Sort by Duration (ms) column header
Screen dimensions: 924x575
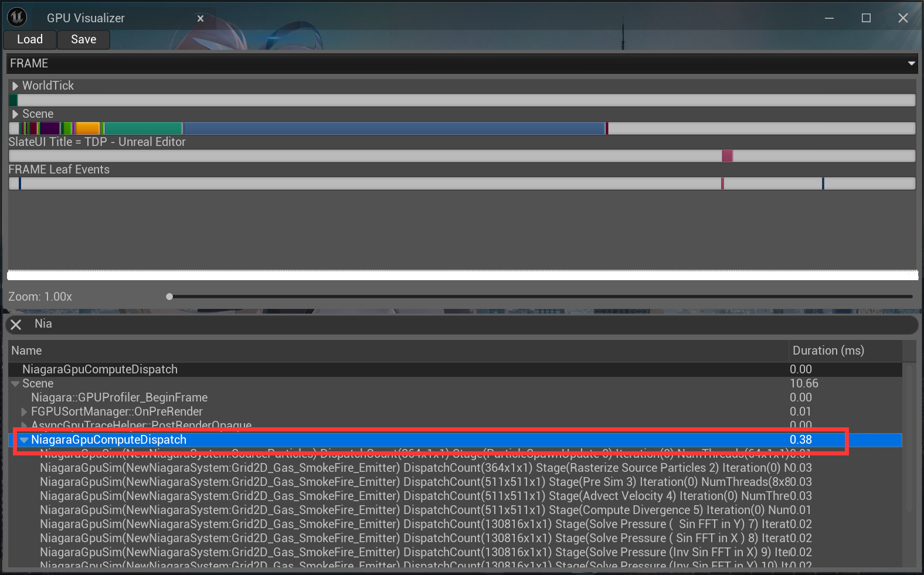click(x=828, y=351)
